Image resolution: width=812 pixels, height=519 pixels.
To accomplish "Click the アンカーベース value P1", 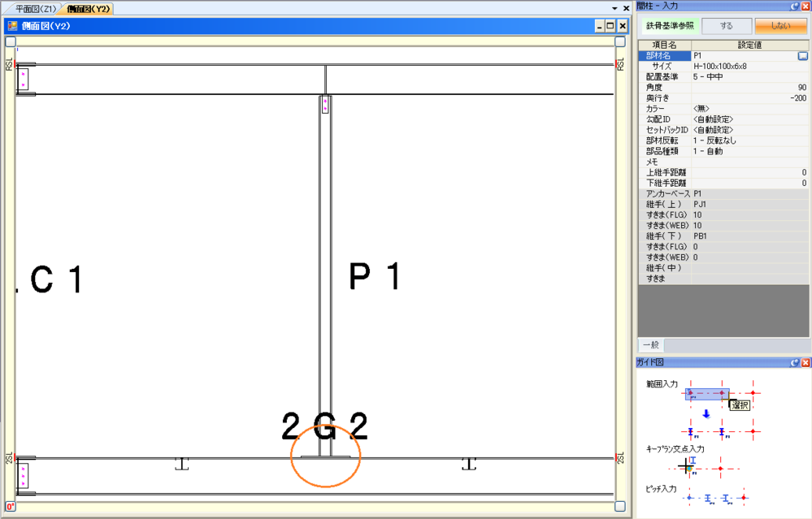I will pos(750,194).
